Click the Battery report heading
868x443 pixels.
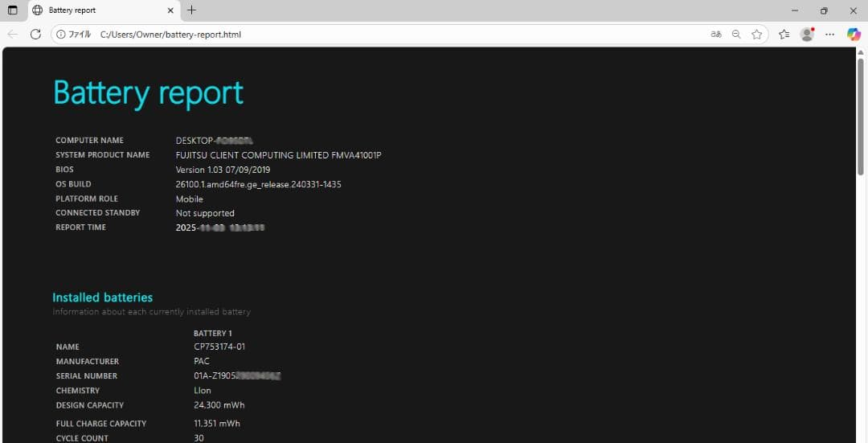pos(148,93)
